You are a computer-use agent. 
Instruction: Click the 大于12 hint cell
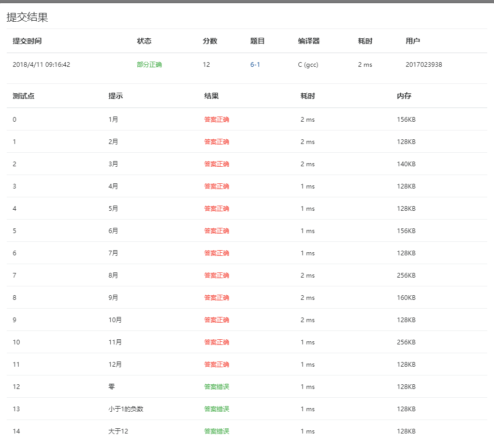(118, 431)
